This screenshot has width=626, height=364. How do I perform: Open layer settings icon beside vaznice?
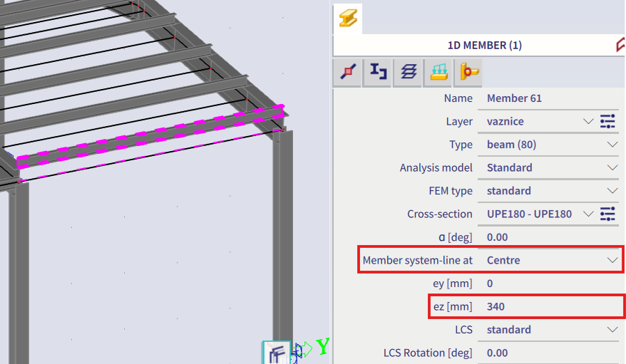click(607, 121)
